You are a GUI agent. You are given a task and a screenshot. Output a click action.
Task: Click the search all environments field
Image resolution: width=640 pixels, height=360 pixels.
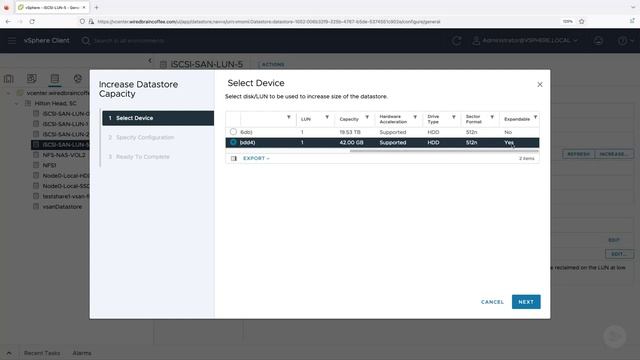[129, 41]
